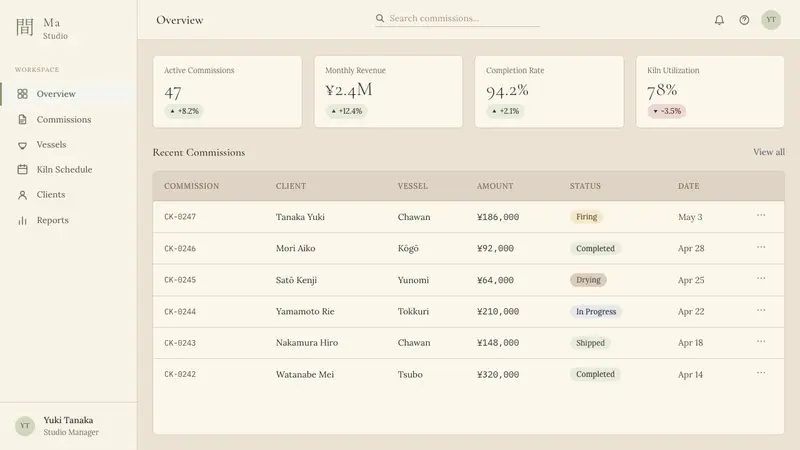Screen dimensions: 800x450
Task: Click the Vessels bowl icon
Action: 22,145
